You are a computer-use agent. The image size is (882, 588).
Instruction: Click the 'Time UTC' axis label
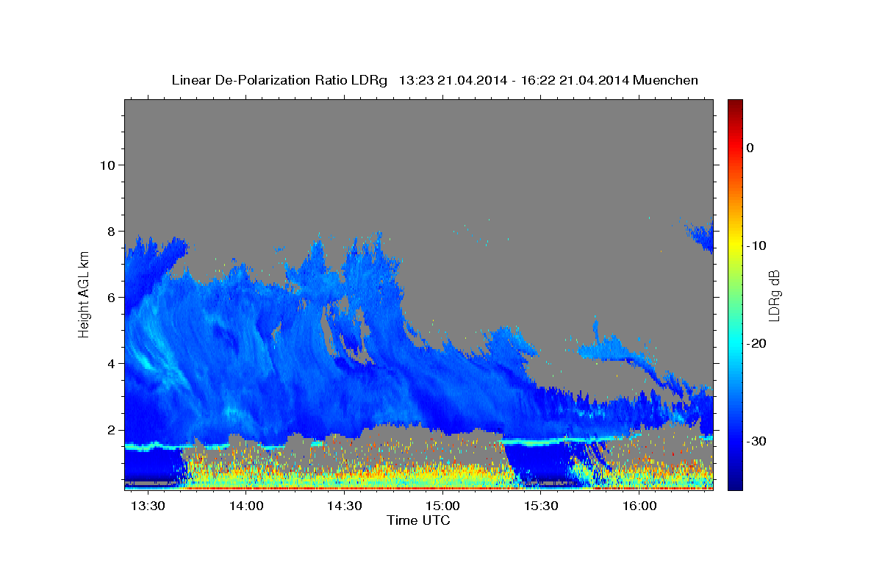pos(418,520)
